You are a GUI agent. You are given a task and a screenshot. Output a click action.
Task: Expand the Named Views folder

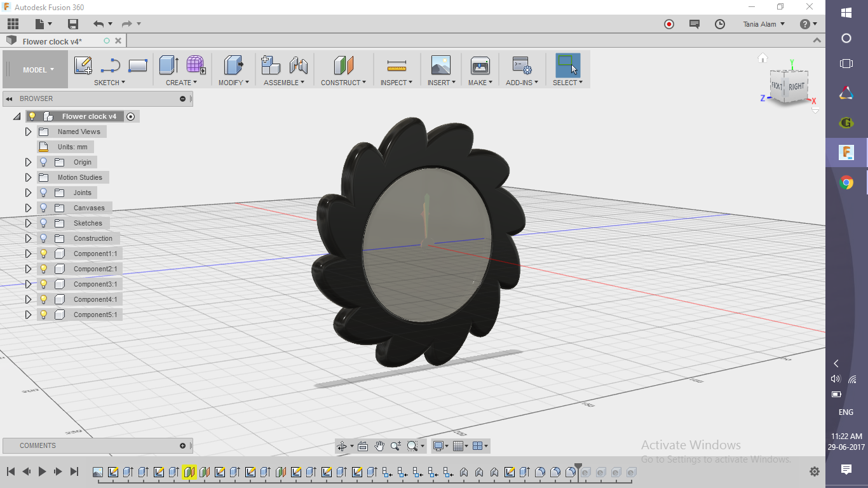(x=28, y=132)
